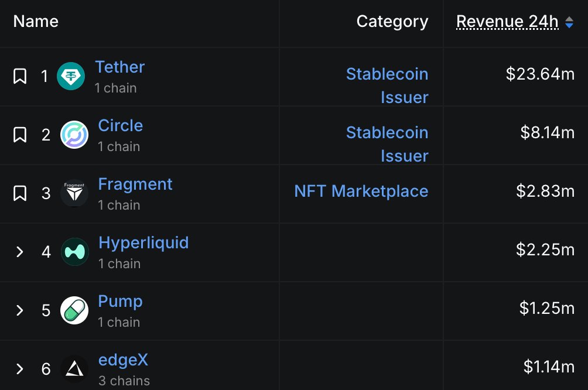Open the NFT Marketplace category link
This screenshot has width=588, height=390.
[361, 191]
